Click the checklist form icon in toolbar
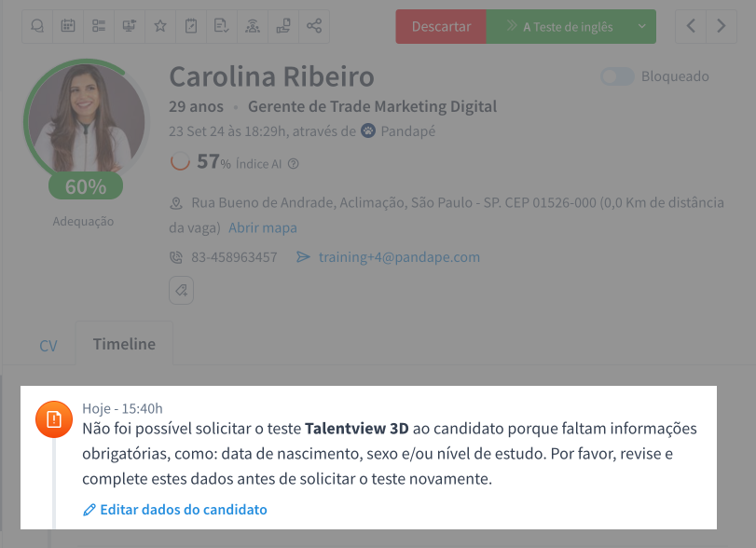This screenshot has height=548, width=756. (99, 26)
